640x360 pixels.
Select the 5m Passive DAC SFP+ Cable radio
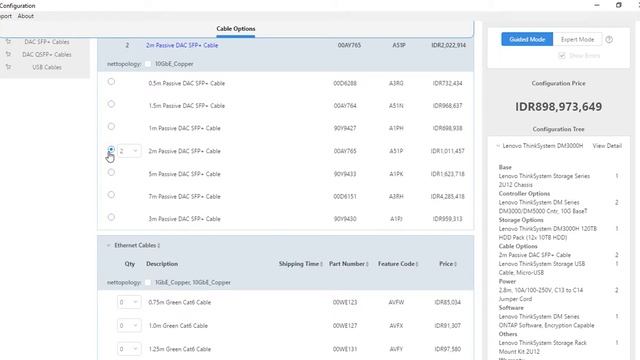[111, 172]
